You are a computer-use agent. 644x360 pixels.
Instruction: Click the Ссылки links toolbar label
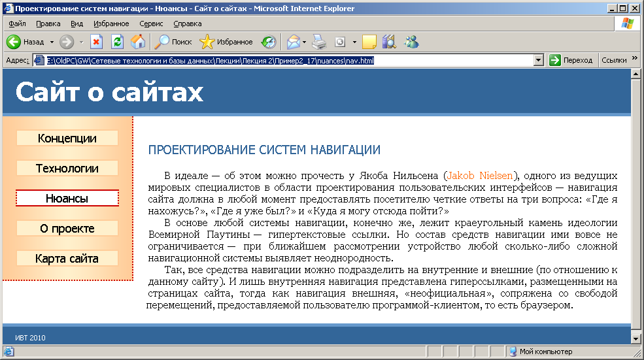point(614,60)
